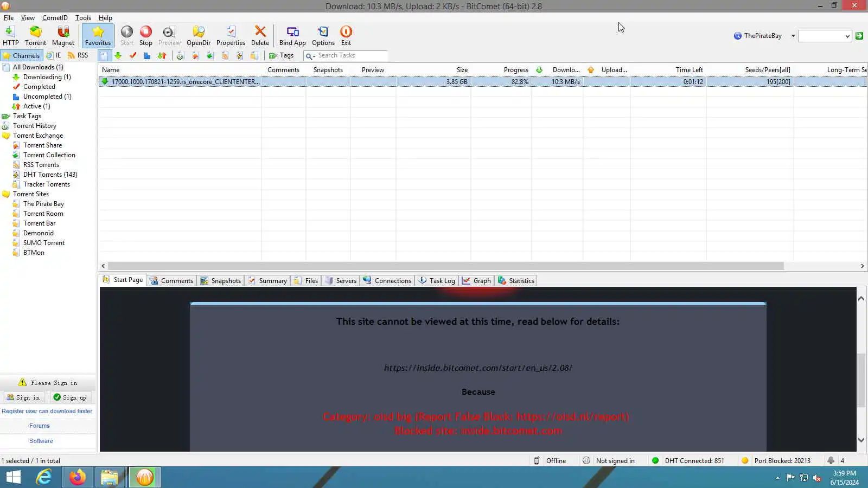
Task: Select the Uncompleted category
Action: point(47,97)
